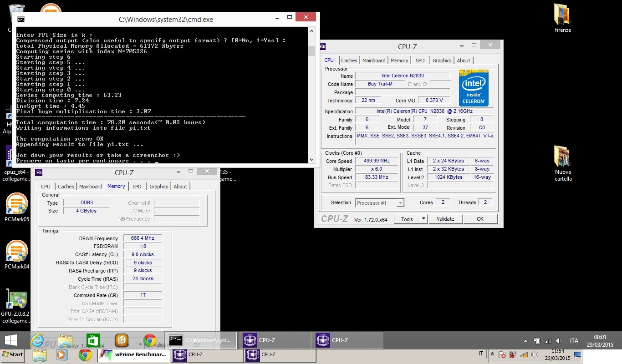The image size is (622, 364).
Task: Open Memory tab in CPU-Z processor window
Action: tap(399, 61)
